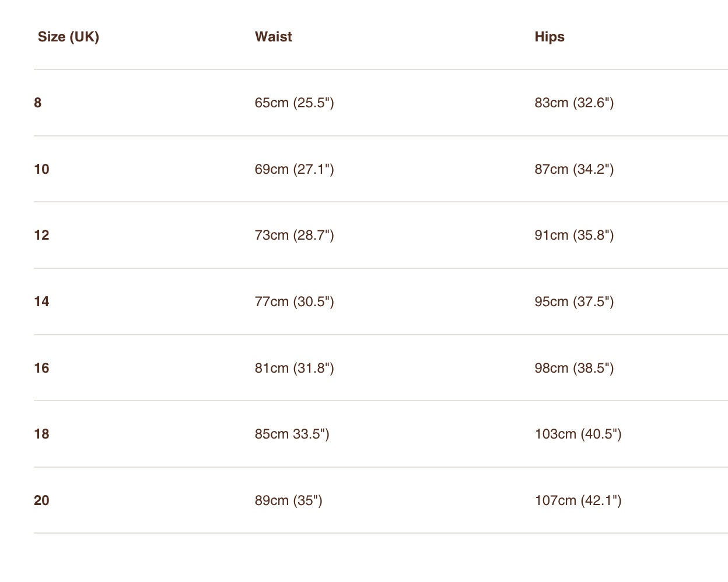Screen dimensions: 728x582
Task: Click the Hips column header
Action: tap(549, 37)
